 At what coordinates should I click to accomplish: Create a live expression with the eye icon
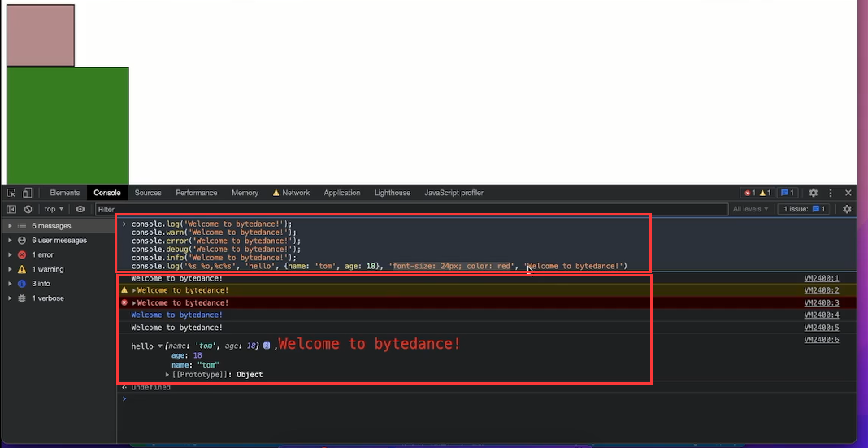click(x=80, y=209)
